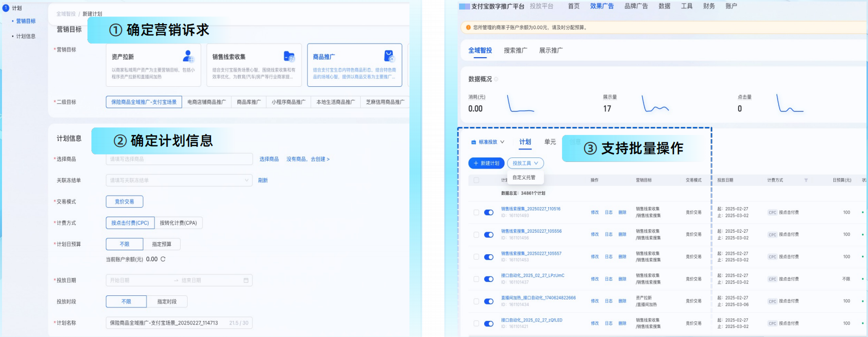
Task: Select 本地生活商品推广 secondary goal
Action: [x=336, y=102]
